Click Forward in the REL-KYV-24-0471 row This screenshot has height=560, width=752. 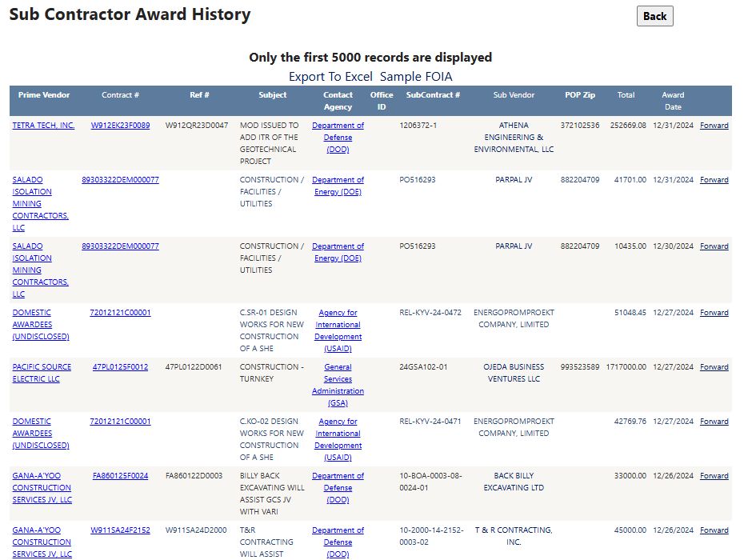click(x=714, y=422)
